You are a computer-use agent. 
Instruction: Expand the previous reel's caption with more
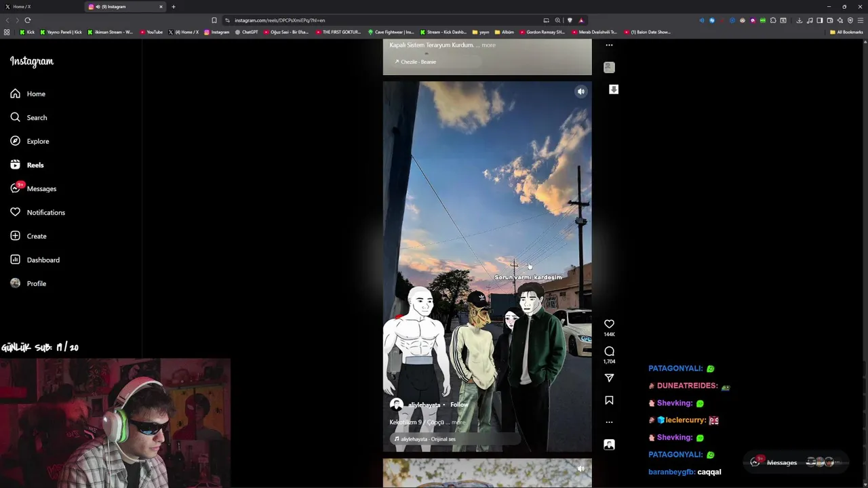click(x=488, y=45)
